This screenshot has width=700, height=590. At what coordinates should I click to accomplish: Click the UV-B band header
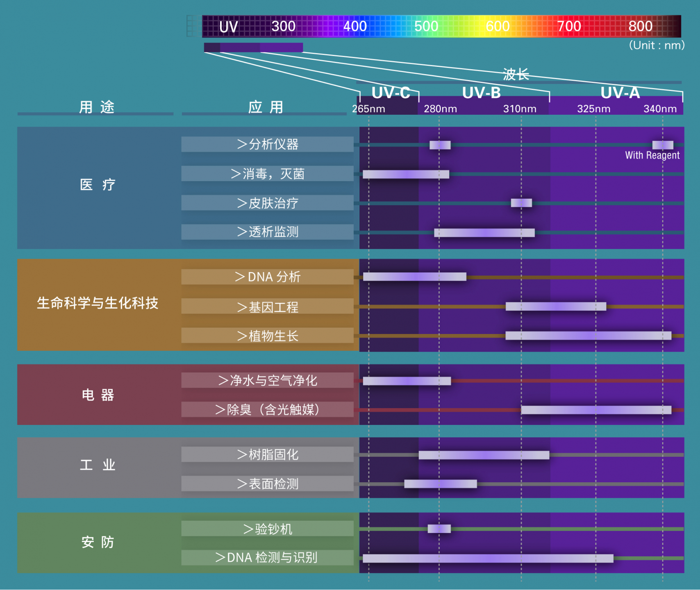click(x=481, y=93)
